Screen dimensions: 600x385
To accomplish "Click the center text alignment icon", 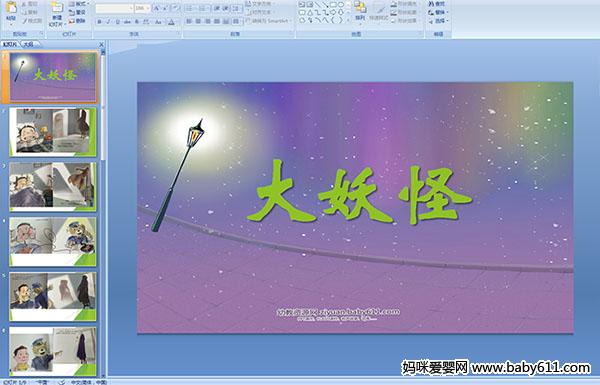I will 198,21.
